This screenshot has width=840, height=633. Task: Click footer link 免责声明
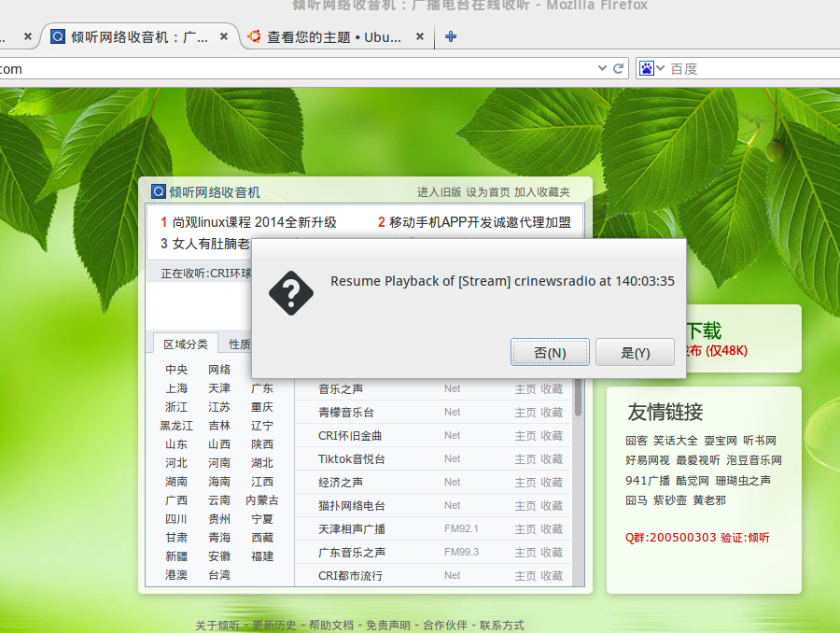pos(388,625)
